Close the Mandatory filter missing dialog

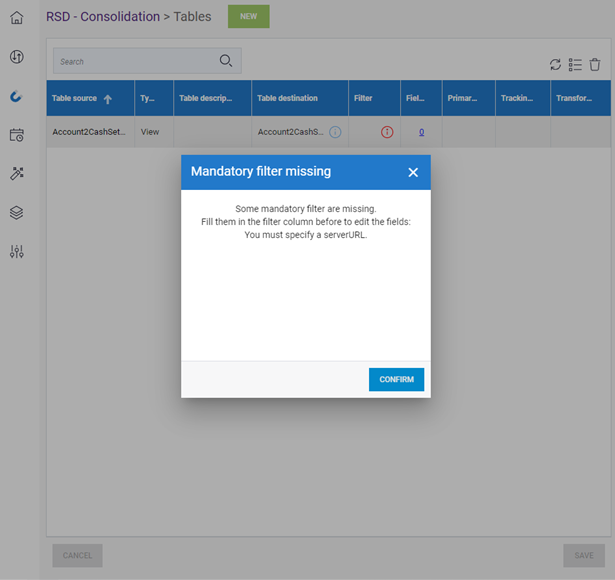click(x=413, y=172)
